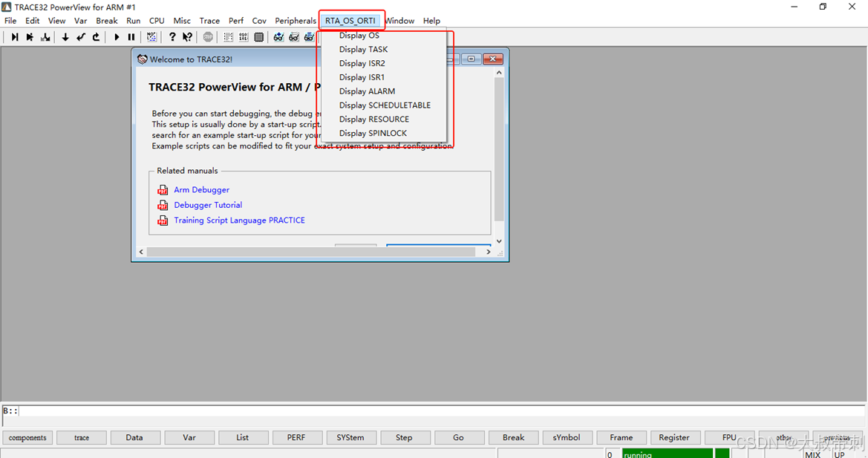The height and width of the screenshot is (458, 868).
Task: Open the Cov menu
Action: [259, 21]
